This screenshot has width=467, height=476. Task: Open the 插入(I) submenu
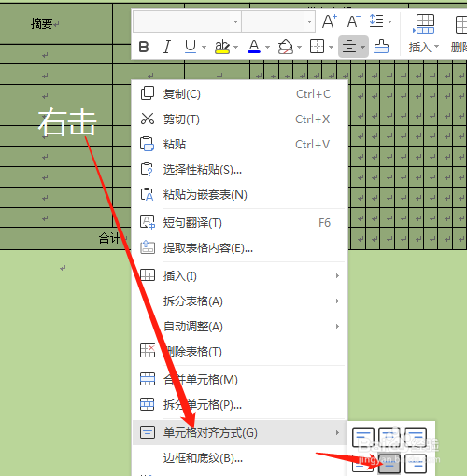(x=239, y=276)
